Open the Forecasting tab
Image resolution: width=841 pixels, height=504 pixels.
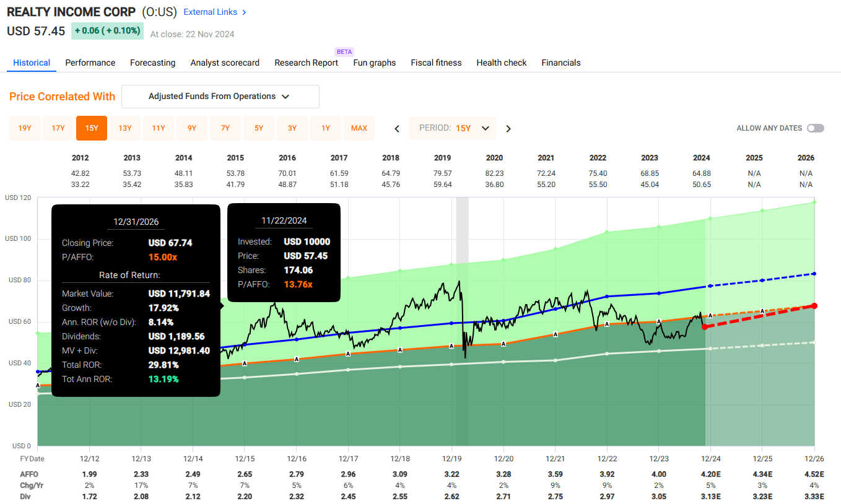[152, 63]
